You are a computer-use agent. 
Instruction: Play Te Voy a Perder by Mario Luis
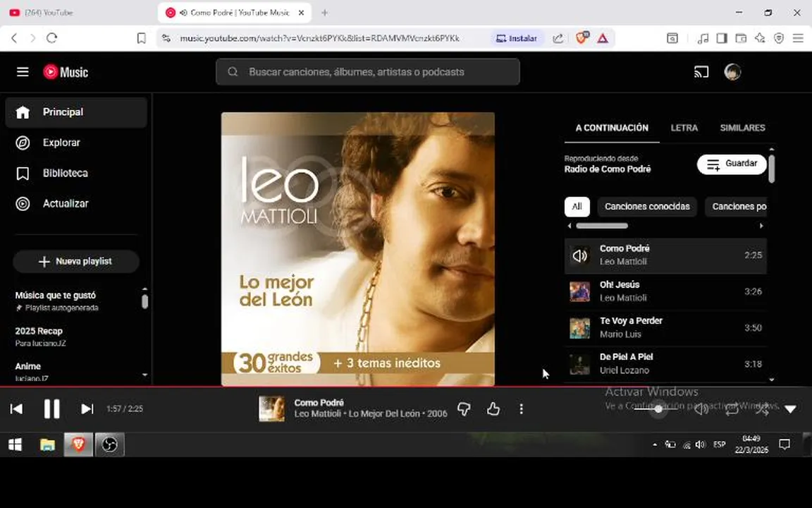tap(665, 327)
